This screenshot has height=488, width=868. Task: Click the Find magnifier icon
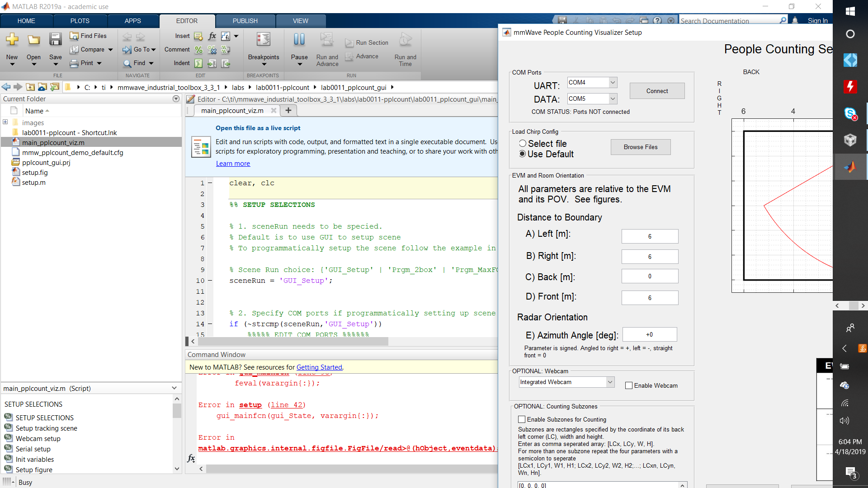127,63
